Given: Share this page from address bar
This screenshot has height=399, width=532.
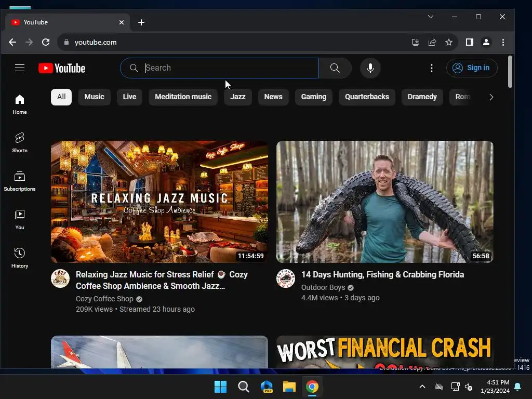Looking at the screenshot, I should point(432,42).
